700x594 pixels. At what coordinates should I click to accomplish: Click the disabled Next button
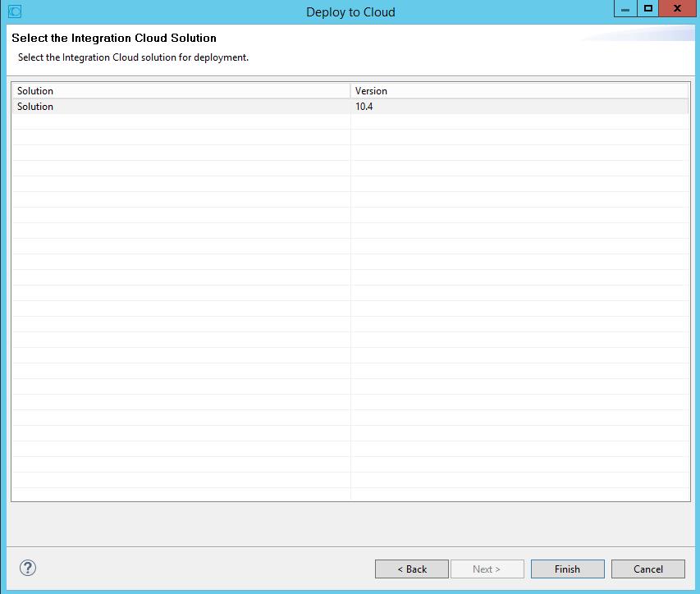coord(487,569)
